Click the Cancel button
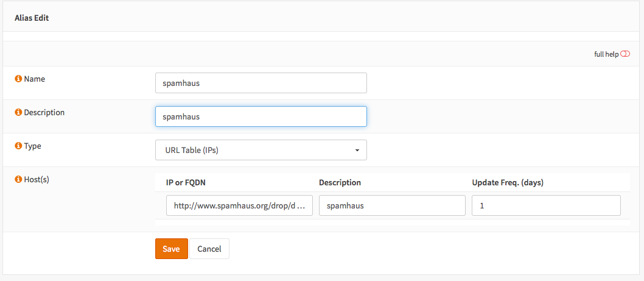This screenshot has height=281, width=644. (x=209, y=249)
